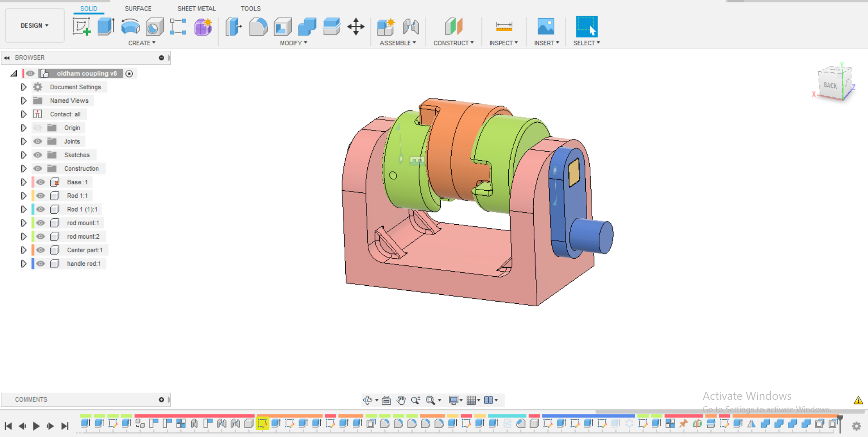
Task: Click the Look At icon in navigation bar
Action: coord(386,400)
